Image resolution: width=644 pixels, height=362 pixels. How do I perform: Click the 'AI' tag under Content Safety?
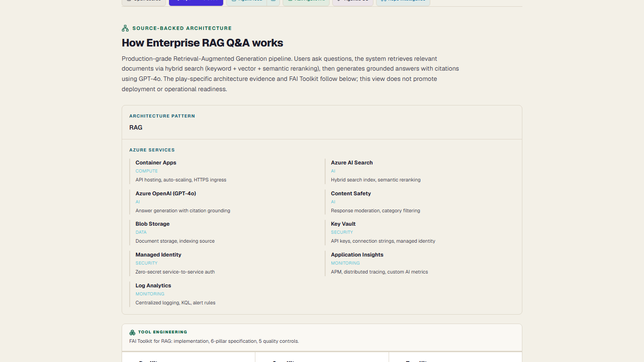(x=333, y=202)
